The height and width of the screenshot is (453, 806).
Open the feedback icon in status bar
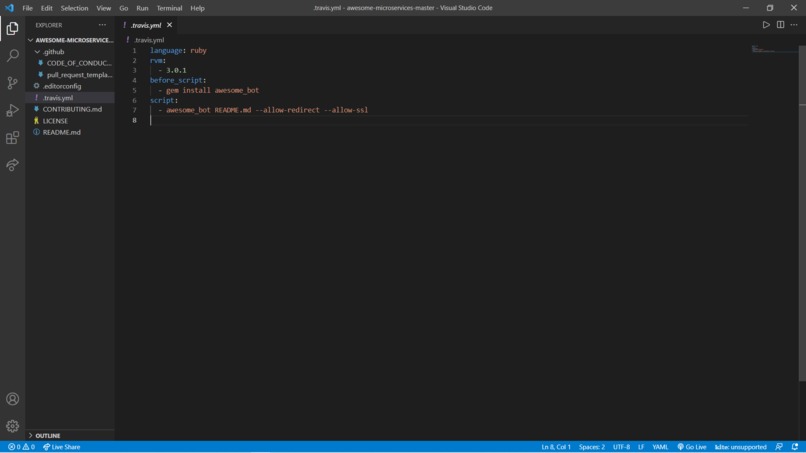779,447
